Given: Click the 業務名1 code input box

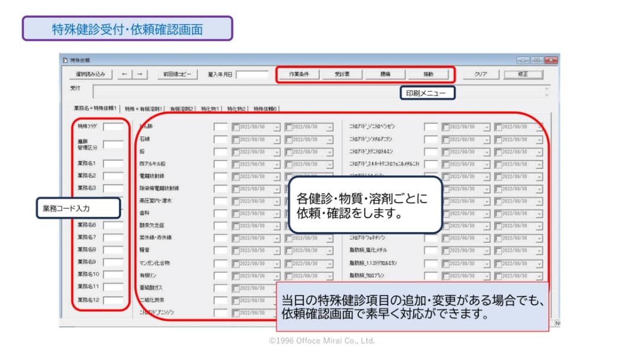Looking at the screenshot, I should coord(113,163).
